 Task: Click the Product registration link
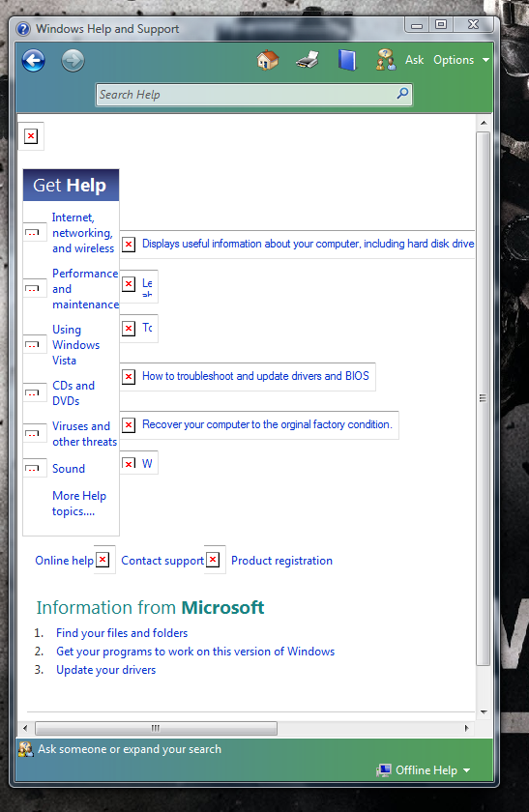[x=281, y=561]
